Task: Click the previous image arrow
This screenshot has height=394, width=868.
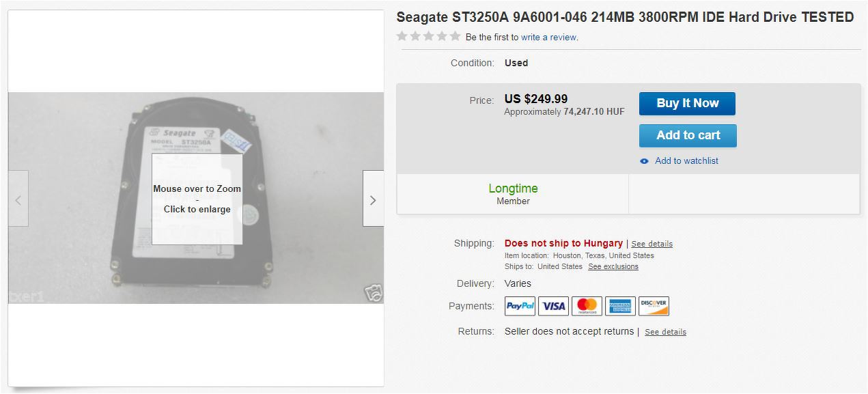Action: point(18,199)
